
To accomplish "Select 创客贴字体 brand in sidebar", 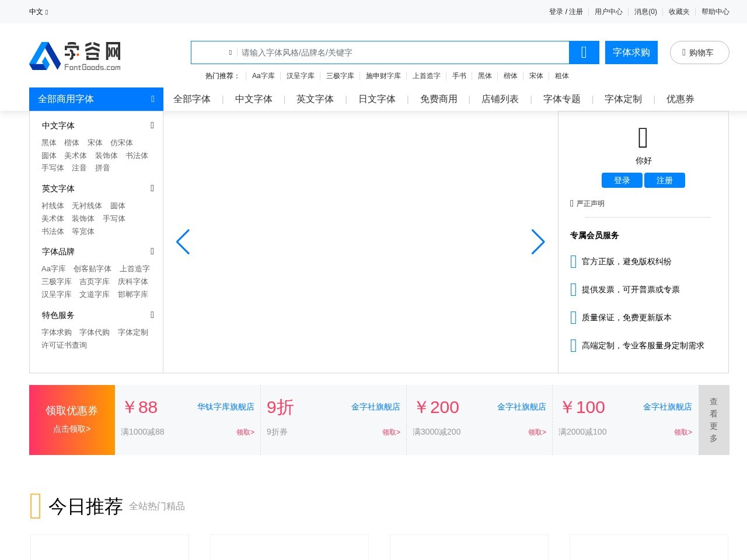I will 92,269.
